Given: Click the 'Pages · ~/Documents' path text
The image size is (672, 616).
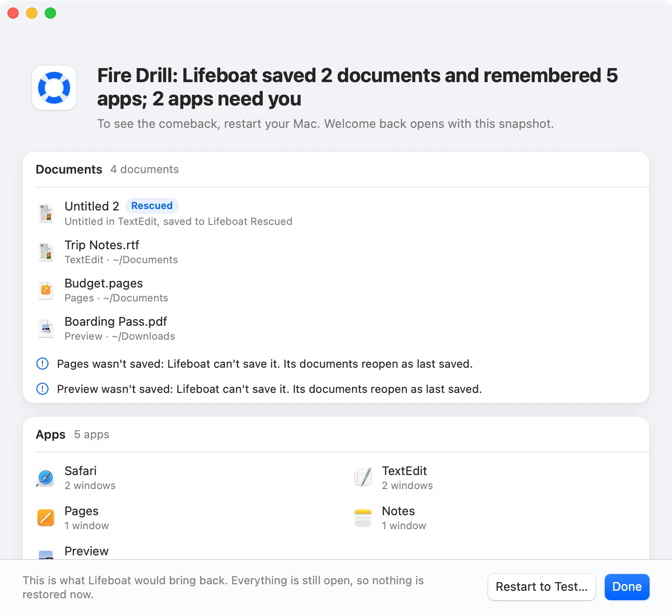Looking at the screenshot, I should (116, 298).
